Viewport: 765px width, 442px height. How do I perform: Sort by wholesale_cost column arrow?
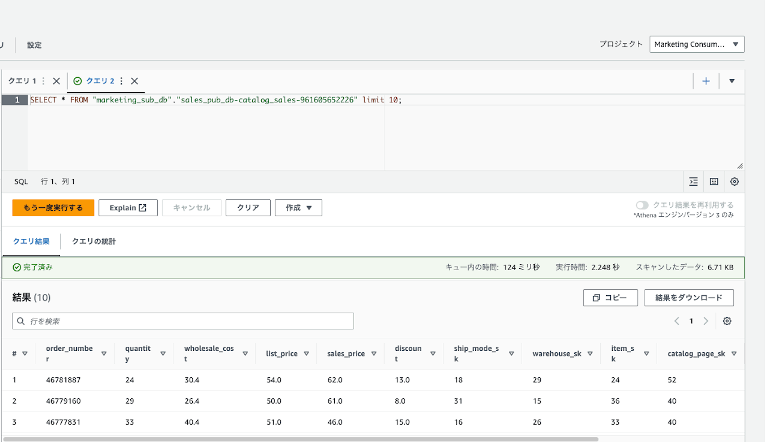click(x=245, y=354)
